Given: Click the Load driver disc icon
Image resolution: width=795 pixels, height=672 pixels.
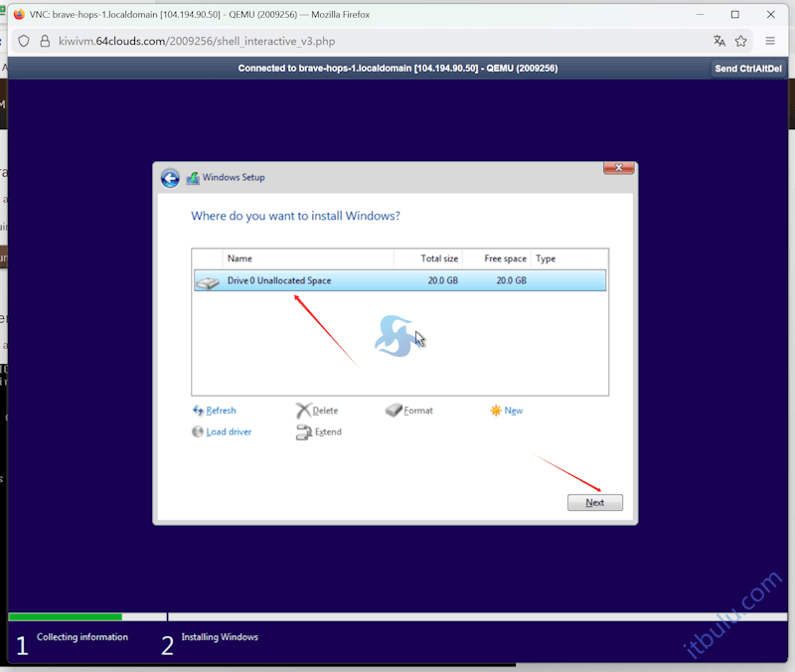Looking at the screenshot, I should [198, 432].
